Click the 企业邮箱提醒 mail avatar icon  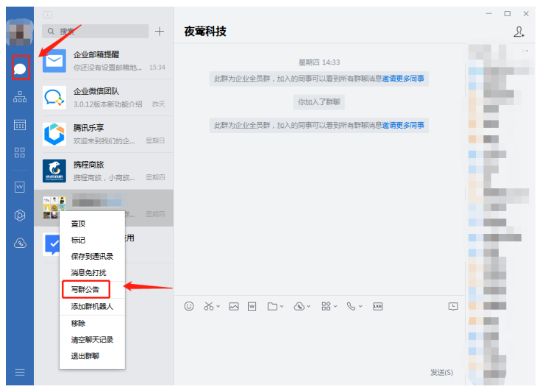54,61
